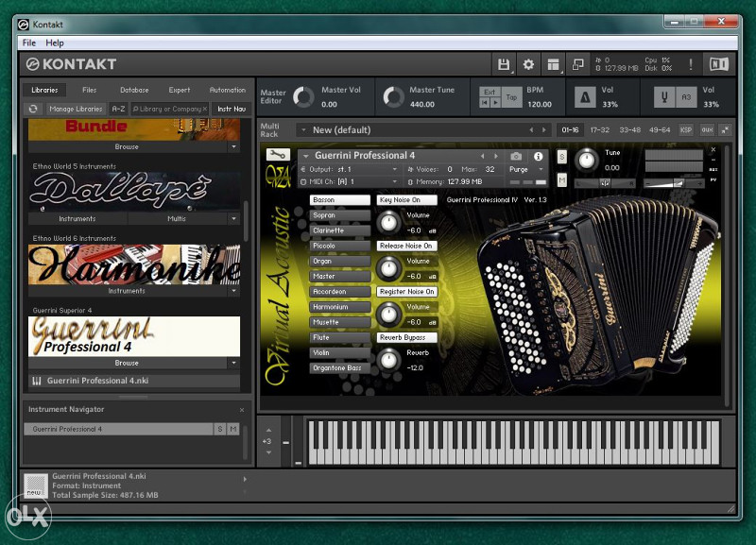Click the snapshot camera icon
The image size is (756, 545).
click(x=516, y=156)
